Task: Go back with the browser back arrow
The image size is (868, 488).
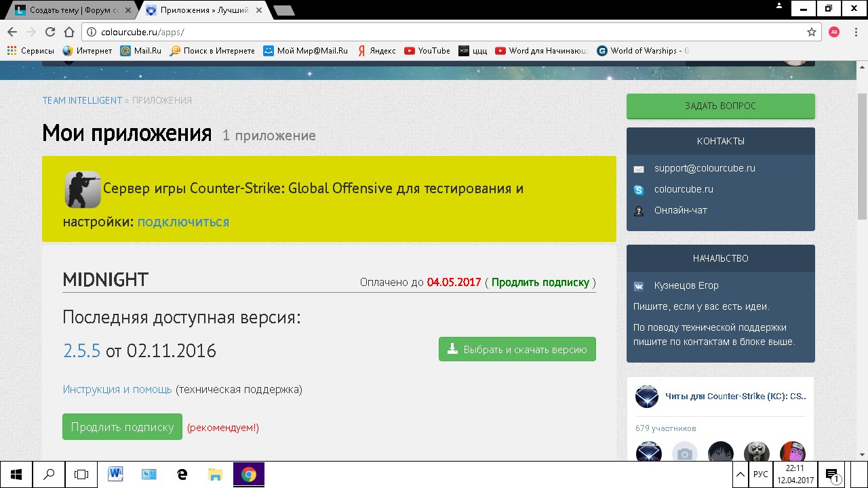Action: (x=12, y=32)
